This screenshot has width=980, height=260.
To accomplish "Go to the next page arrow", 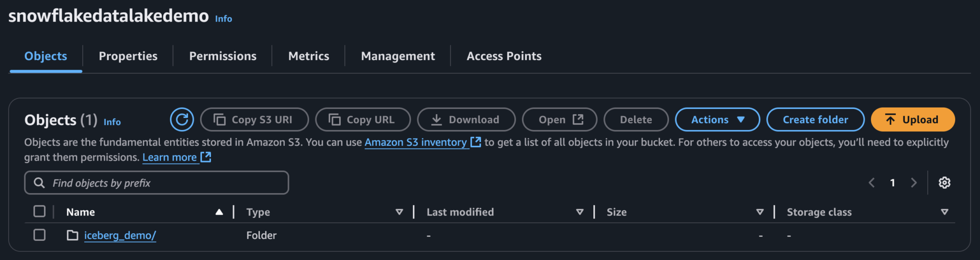I will click(913, 183).
